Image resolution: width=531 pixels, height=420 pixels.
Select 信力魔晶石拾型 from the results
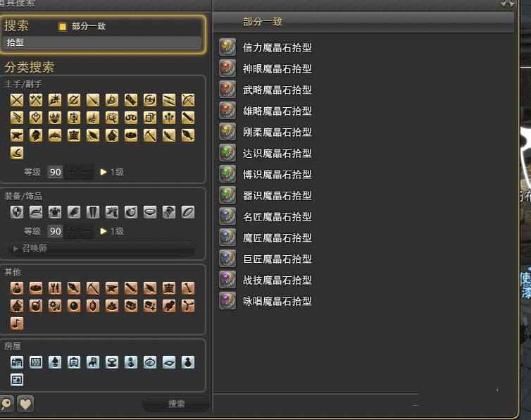[x=277, y=47]
